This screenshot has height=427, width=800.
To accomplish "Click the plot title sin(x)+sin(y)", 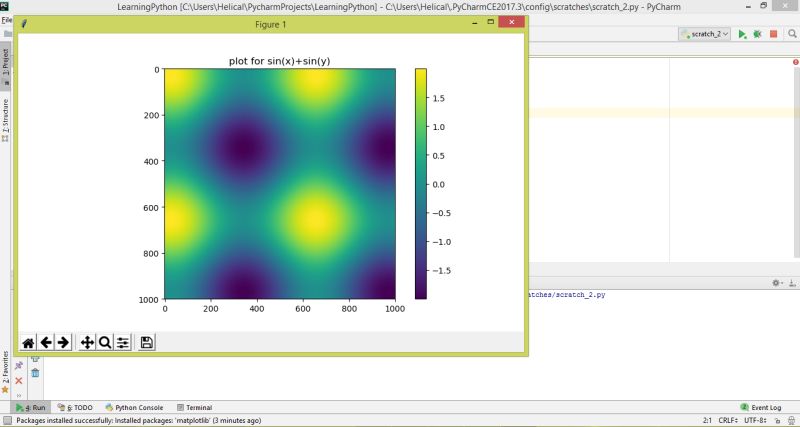I will (x=279, y=61).
